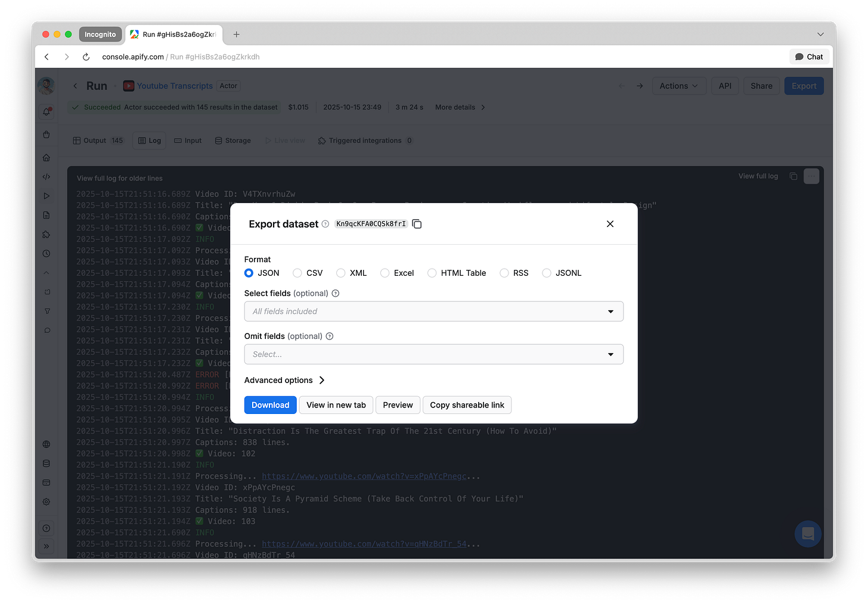Open the Triggered integrations tab
This screenshot has width=868, height=604.
click(x=365, y=141)
